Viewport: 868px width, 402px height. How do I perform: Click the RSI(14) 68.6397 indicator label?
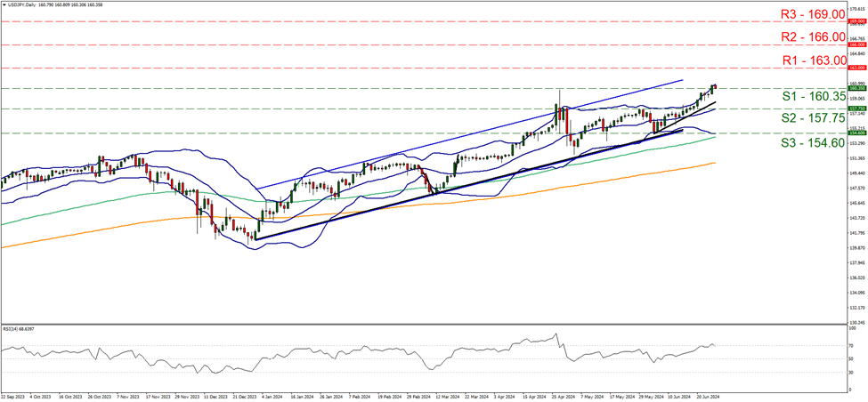[x=19, y=328]
